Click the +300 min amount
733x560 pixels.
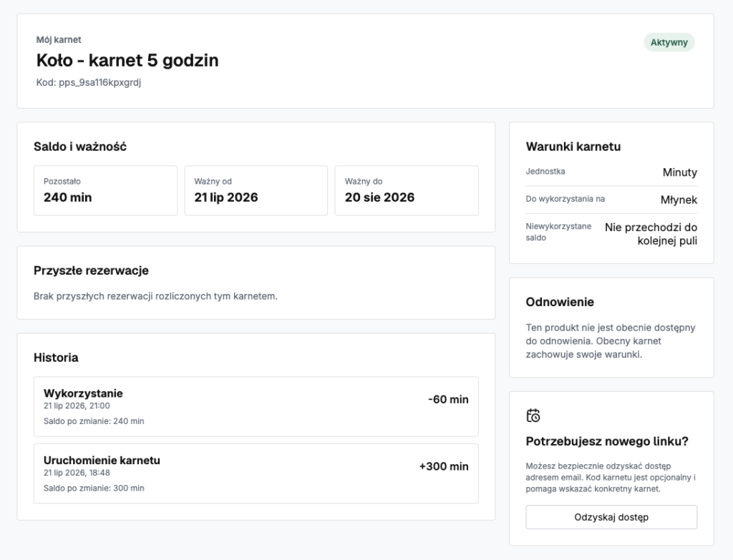click(x=444, y=466)
